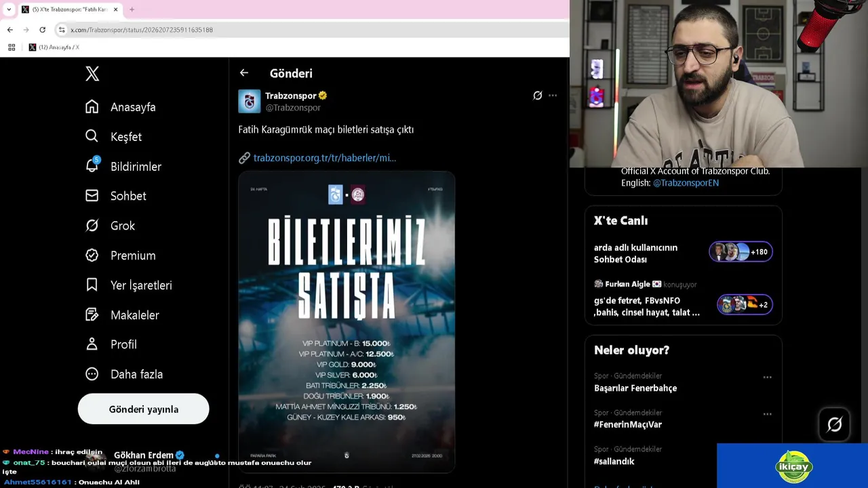Select the X'te Trabzonspor browser tab

(70, 9)
